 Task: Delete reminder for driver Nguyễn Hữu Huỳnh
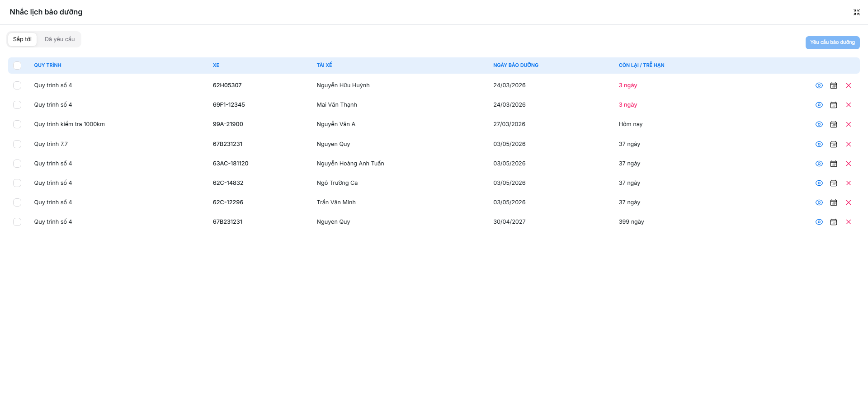click(849, 85)
